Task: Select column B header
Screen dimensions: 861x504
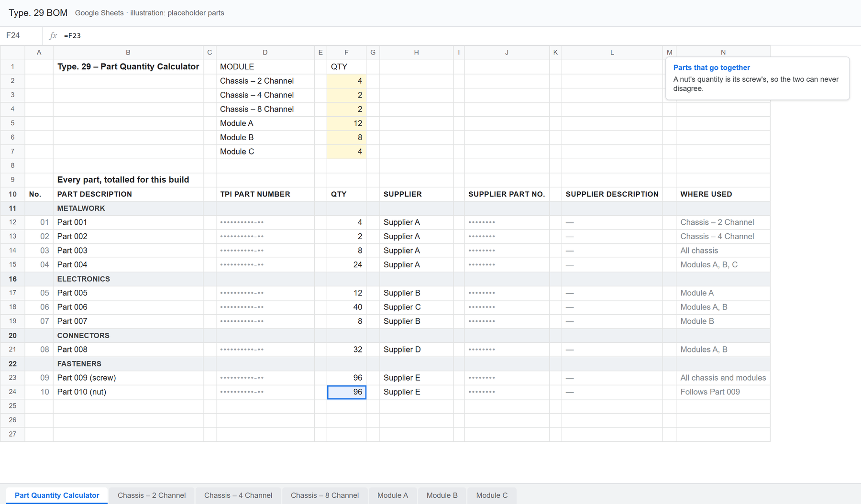Action: [x=128, y=53]
